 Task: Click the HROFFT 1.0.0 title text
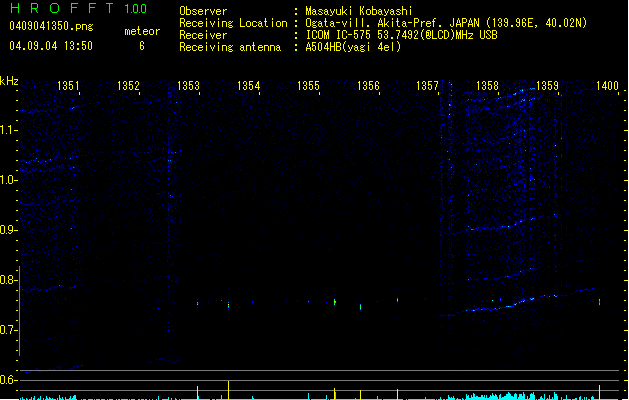(78, 8)
